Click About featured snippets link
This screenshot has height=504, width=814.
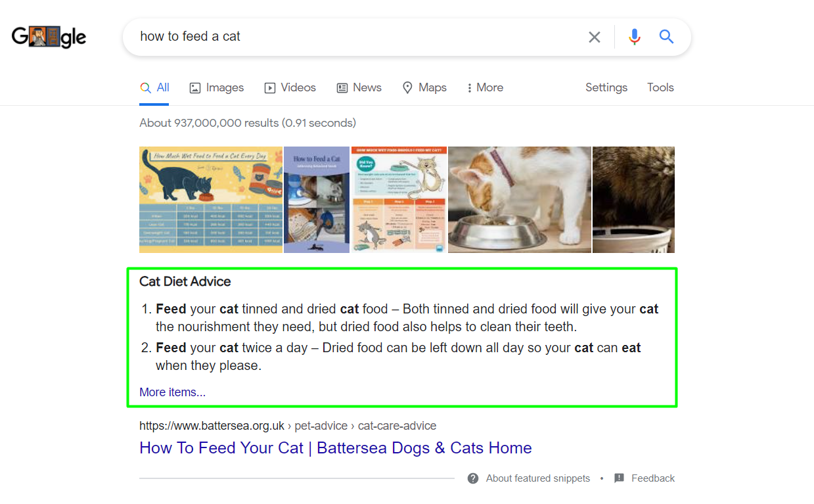[537, 478]
